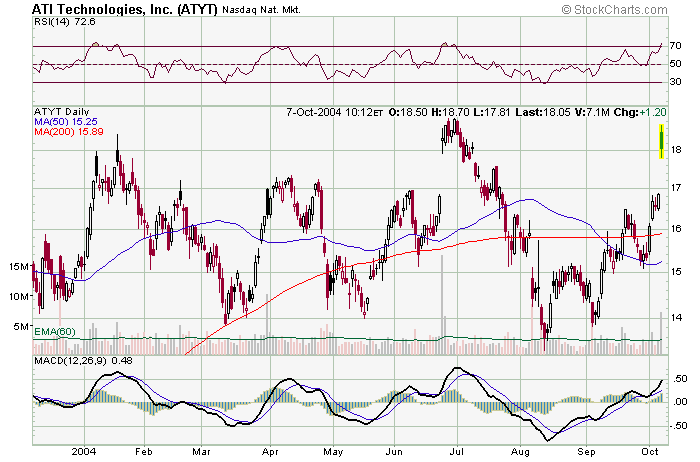This screenshot has height=462, width=700.
Task: Click the MACD axis value .00
Action: tap(679, 402)
